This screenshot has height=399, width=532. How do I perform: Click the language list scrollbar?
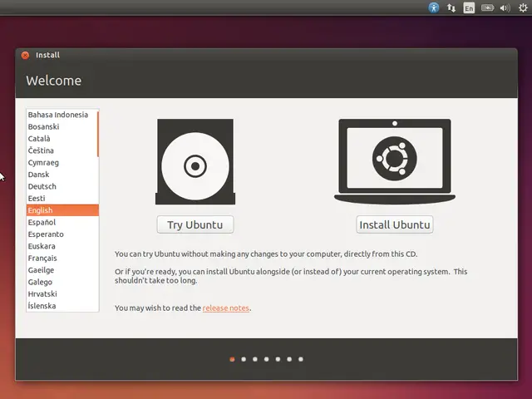(x=98, y=133)
